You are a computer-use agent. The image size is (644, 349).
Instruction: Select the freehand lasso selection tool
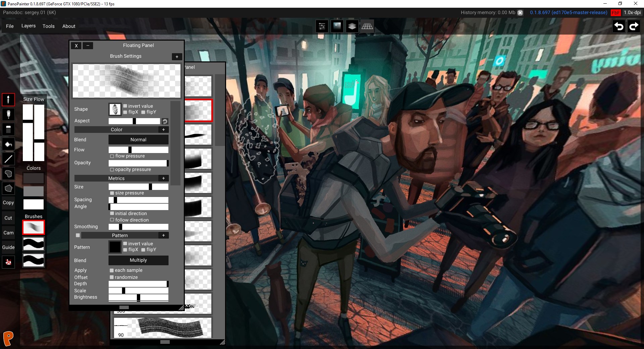tap(8, 173)
